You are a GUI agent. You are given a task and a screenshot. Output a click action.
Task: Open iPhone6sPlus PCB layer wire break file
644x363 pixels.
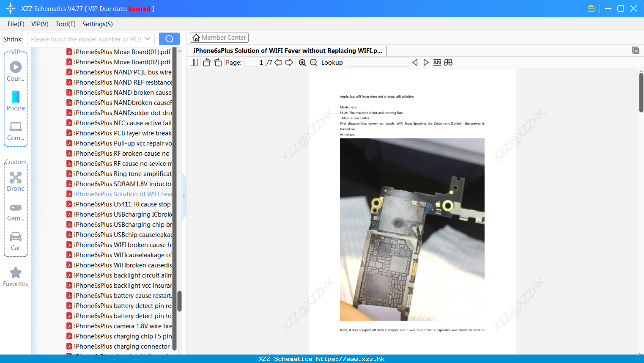click(x=119, y=133)
